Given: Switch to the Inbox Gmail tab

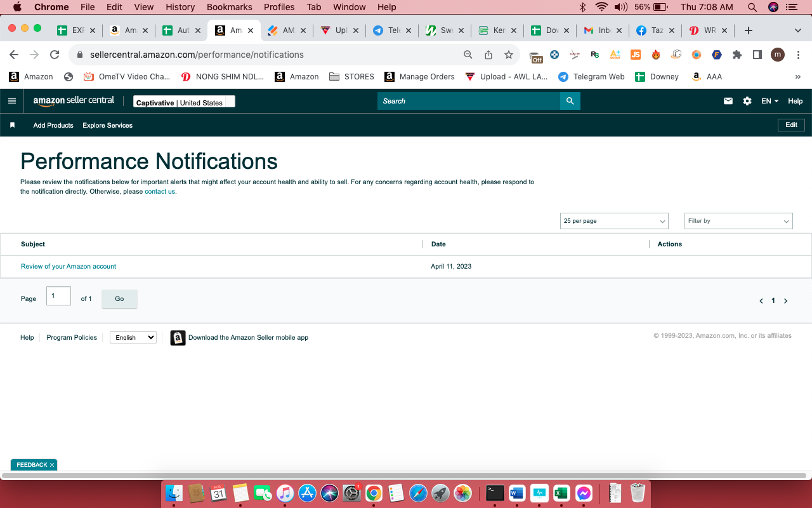Looking at the screenshot, I should pos(603,30).
